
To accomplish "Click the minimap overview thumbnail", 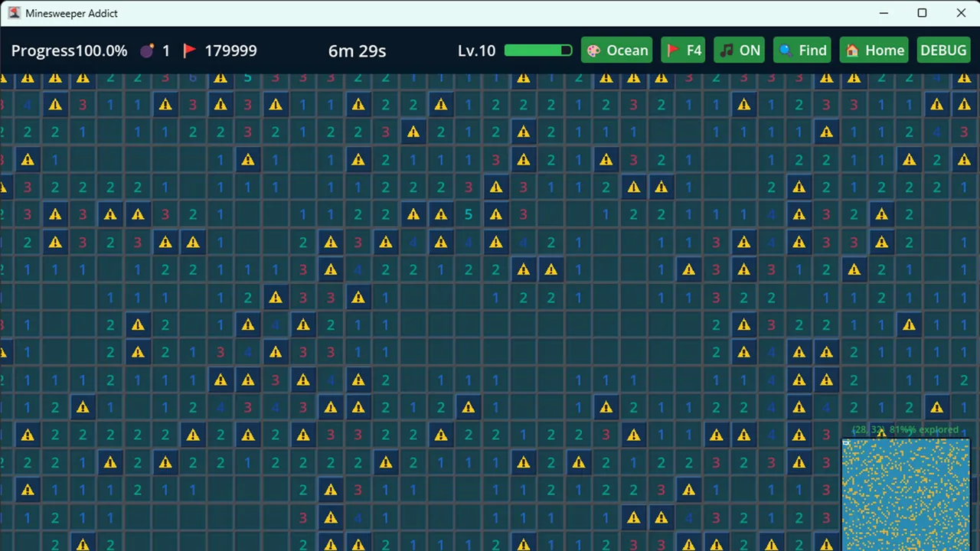I will 906,494.
